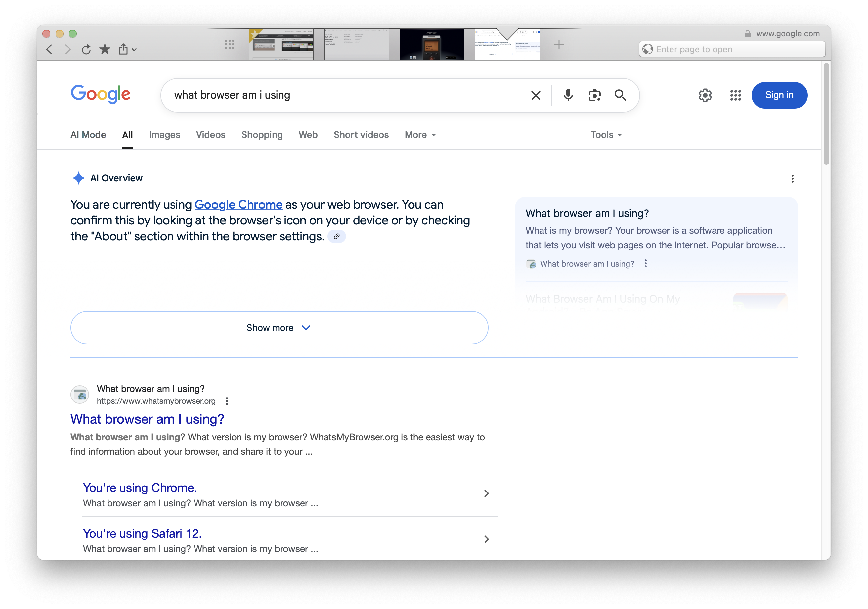Click the whatsmybrowser.org result favicon
Image resolution: width=868 pixels, height=609 pixels.
(x=80, y=395)
